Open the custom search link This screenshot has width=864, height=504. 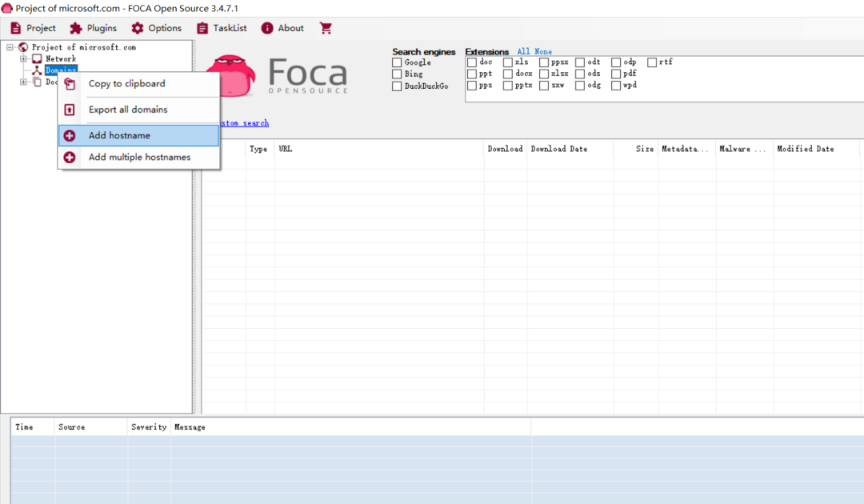pos(245,123)
